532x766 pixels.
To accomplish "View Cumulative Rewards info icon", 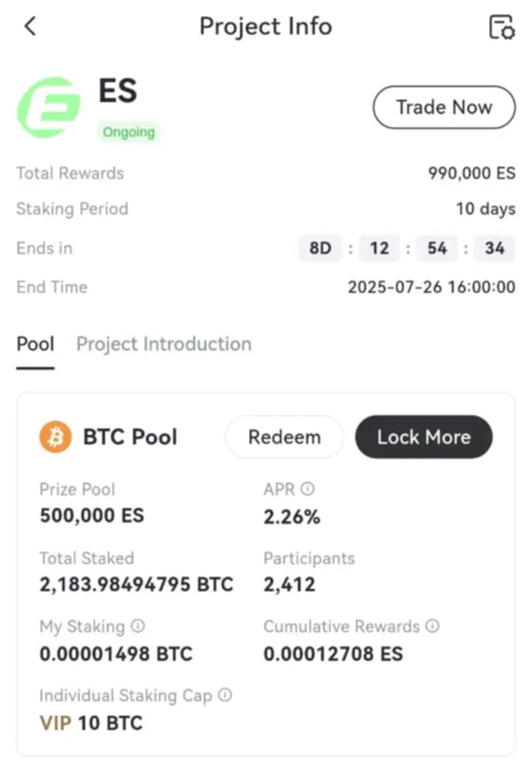I will pos(432,626).
